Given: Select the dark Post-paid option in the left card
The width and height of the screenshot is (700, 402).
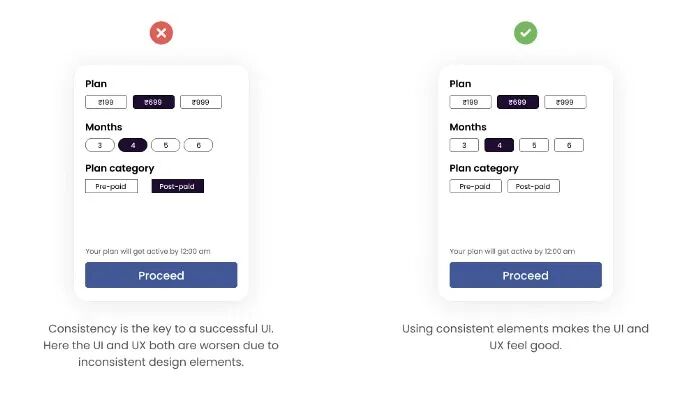Looking at the screenshot, I should coord(178,186).
